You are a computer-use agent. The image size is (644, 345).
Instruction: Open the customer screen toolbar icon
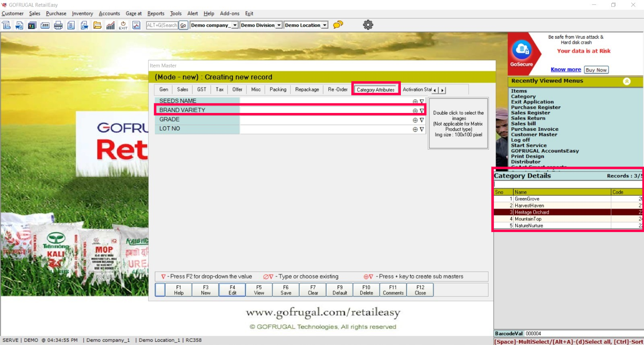[32, 25]
